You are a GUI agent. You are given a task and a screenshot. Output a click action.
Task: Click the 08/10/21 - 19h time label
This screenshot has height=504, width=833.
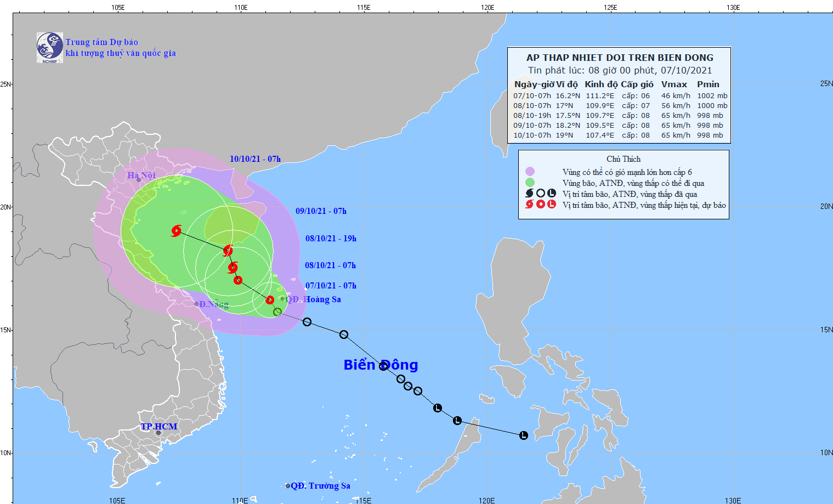click(331, 239)
